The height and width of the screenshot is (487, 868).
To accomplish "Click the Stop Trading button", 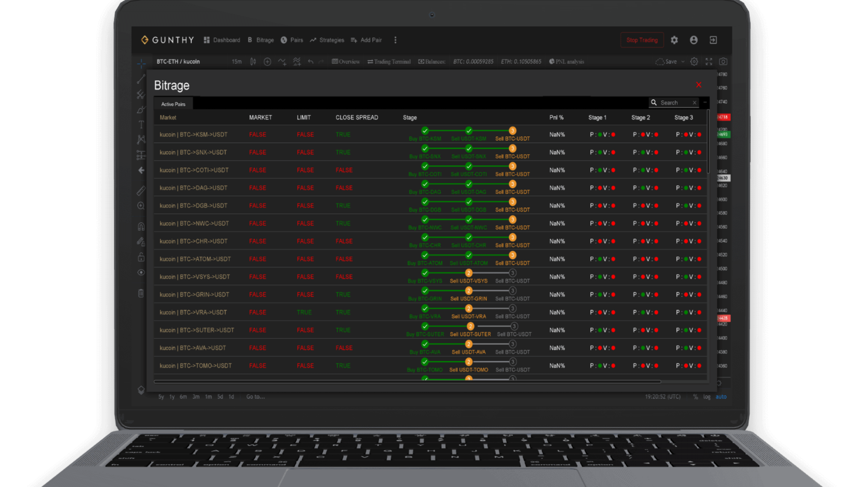I will tap(642, 40).
